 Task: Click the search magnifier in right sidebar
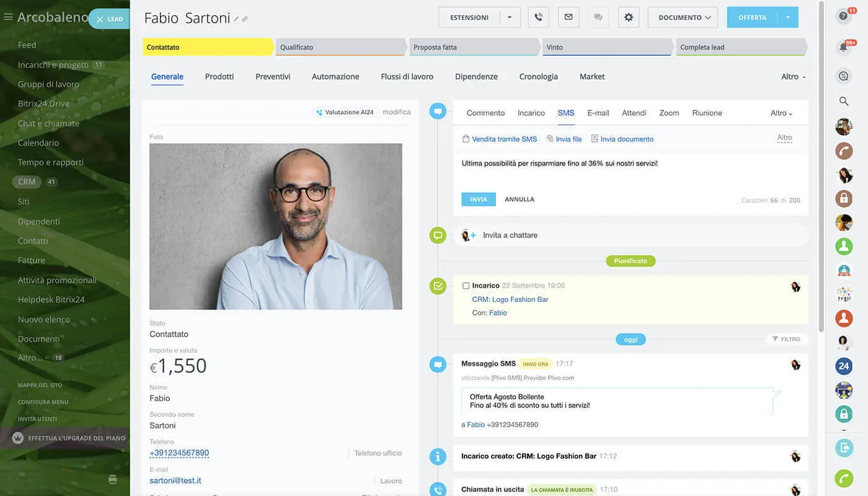click(x=844, y=101)
